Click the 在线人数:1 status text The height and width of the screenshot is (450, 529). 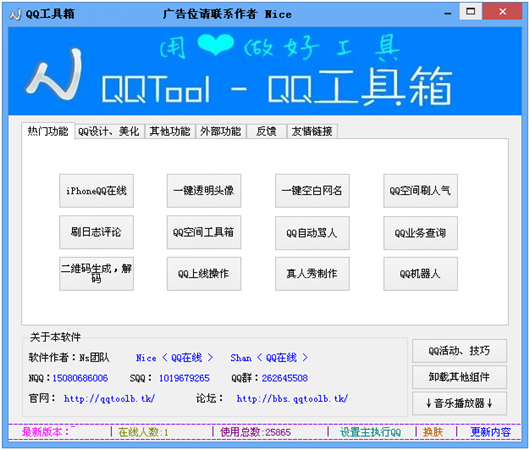point(143,432)
